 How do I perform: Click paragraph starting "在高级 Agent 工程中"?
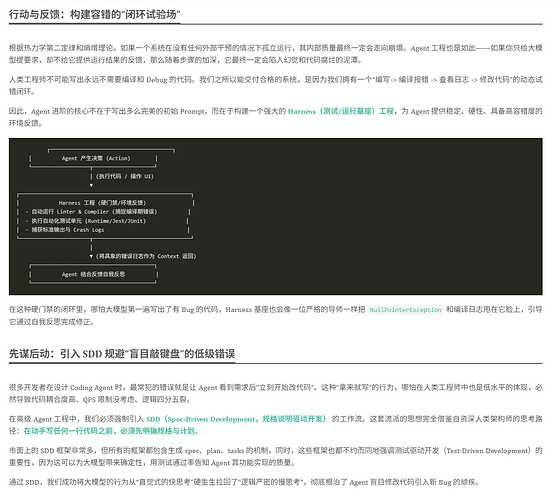click(x=276, y=425)
